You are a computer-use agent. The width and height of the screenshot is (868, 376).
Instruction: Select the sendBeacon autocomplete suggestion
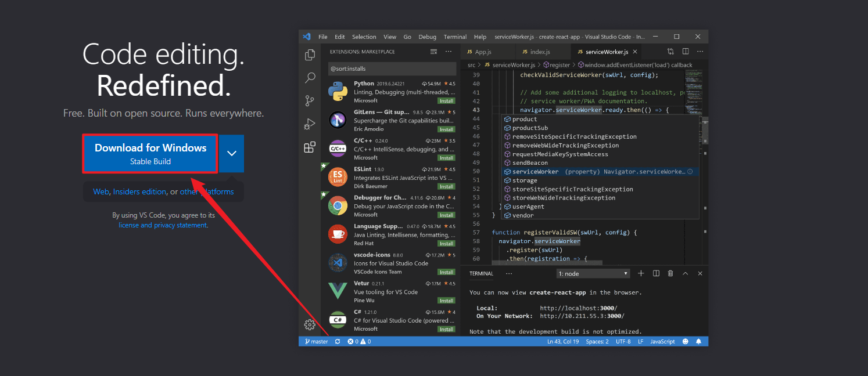pyautogui.click(x=530, y=163)
